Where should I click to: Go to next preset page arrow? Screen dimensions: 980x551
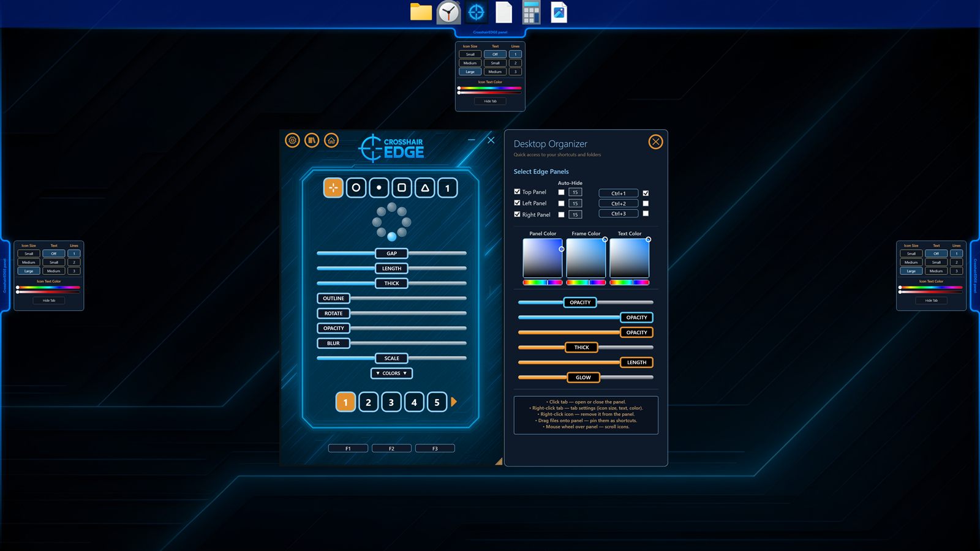(x=454, y=402)
